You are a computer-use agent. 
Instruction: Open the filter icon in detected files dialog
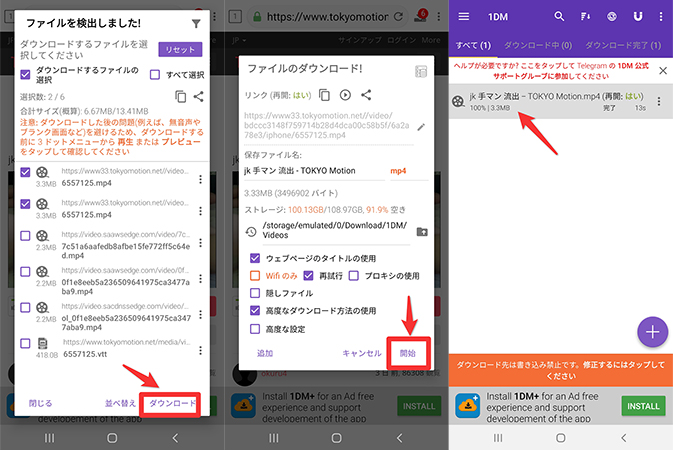(196, 24)
